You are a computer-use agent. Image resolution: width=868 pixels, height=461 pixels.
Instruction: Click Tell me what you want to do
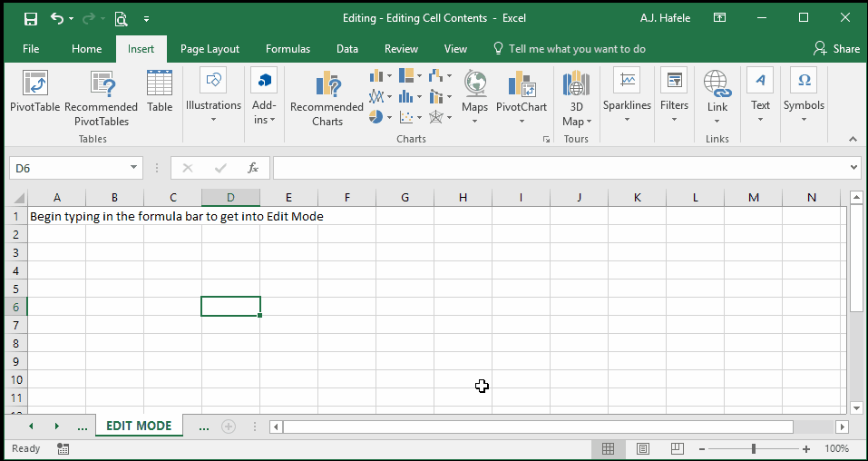coord(570,49)
